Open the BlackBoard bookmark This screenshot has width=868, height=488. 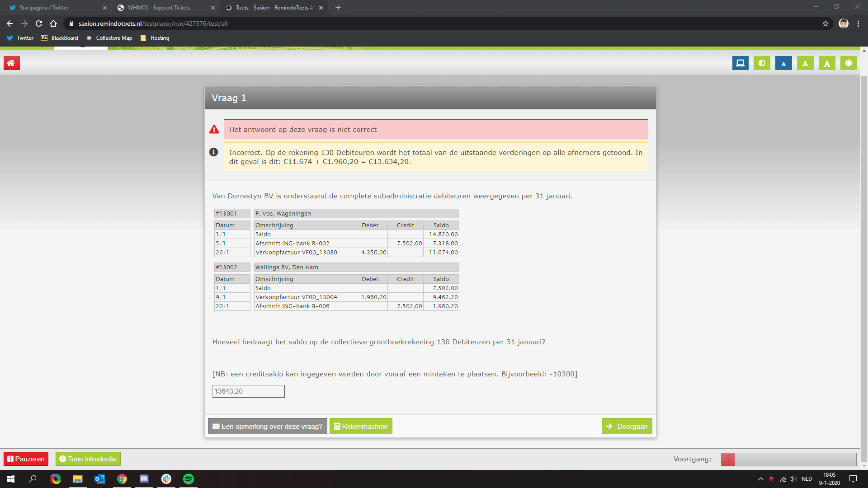[x=60, y=38]
